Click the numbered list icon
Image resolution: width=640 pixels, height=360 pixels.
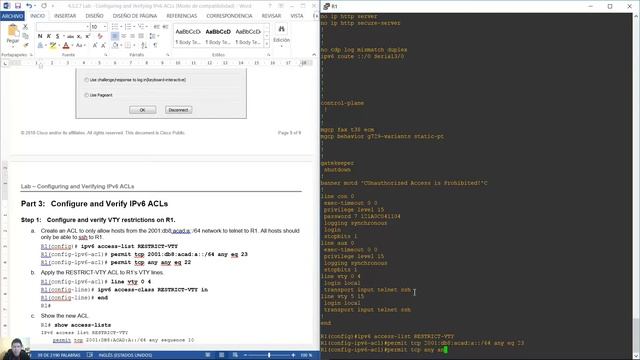(128, 27)
